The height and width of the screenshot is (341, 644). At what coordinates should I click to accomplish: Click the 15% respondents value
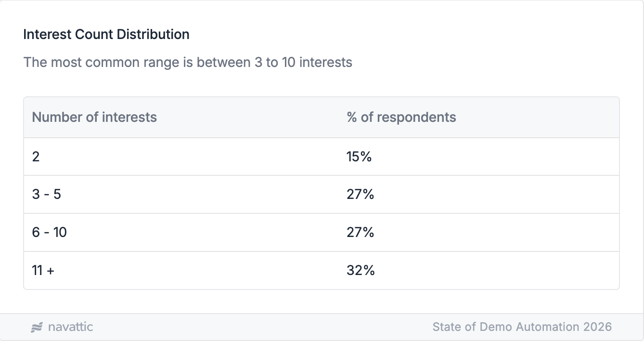(359, 157)
